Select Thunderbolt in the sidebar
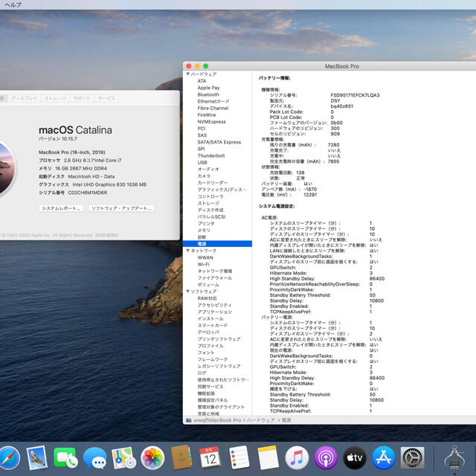This screenshot has height=476, width=476. click(211, 155)
